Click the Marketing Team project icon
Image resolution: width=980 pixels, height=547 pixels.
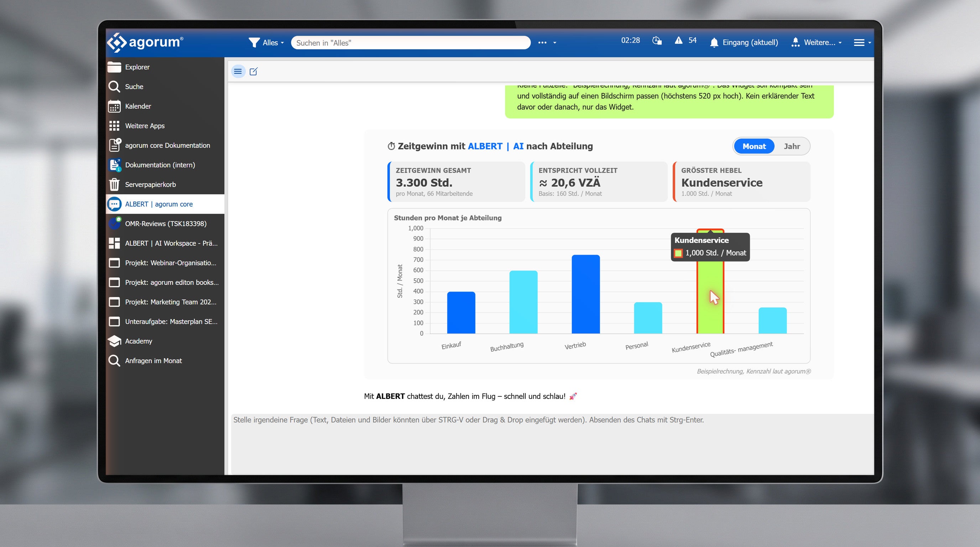click(x=114, y=302)
